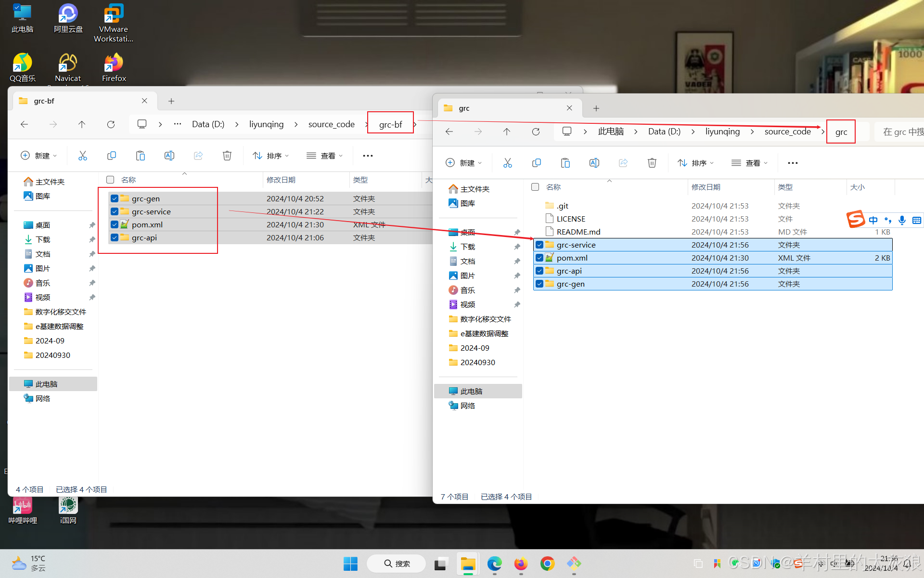The width and height of the screenshot is (924, 578).
Task: Click the copy icon in grc-bf toolbar
Action: pyautogui.click(x=112, y=156)
